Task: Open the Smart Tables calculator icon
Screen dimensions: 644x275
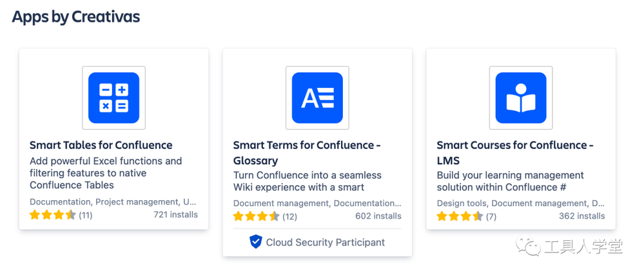Action: point(113,98)
